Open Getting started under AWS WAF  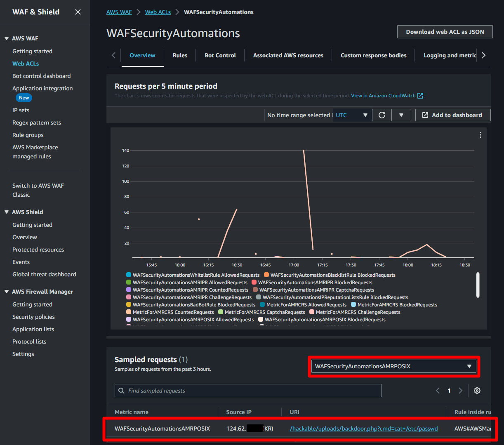coord(32,51)
